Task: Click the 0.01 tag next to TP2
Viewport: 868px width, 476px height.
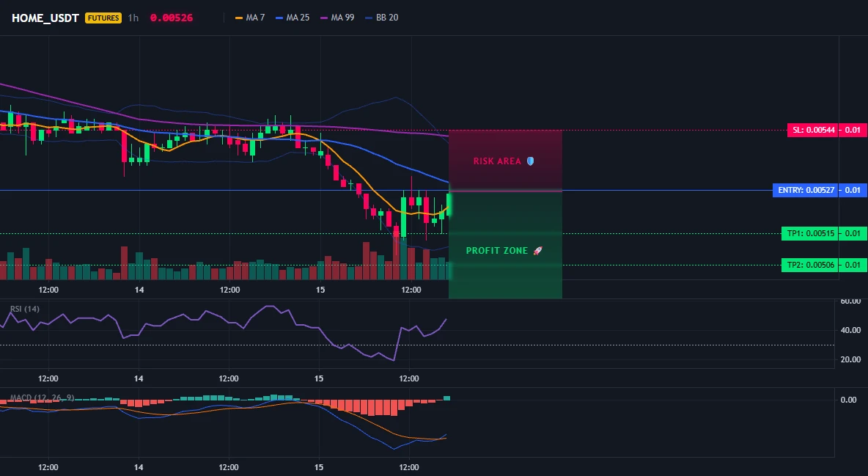Action: 853,265
